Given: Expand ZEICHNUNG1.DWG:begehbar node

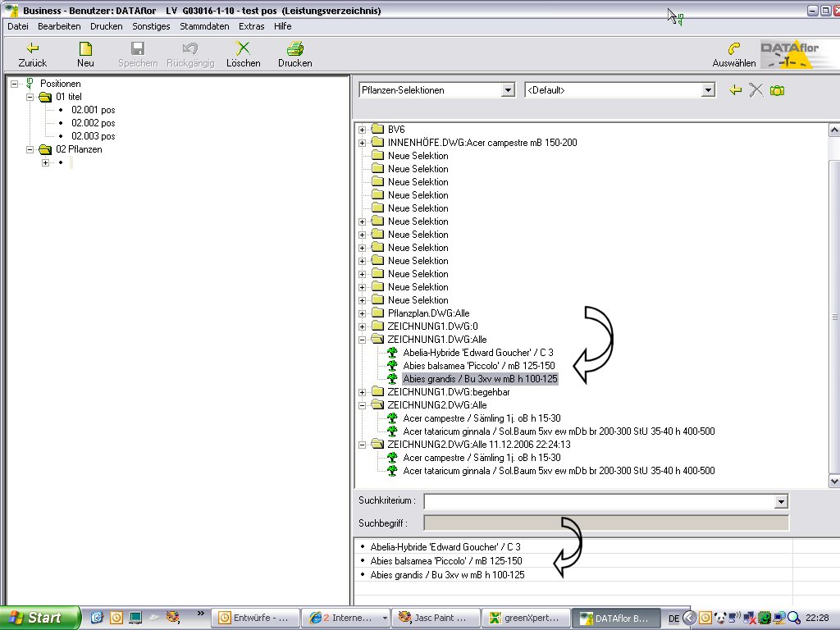Looking at the screenshot, I should (x=362, y=392).
